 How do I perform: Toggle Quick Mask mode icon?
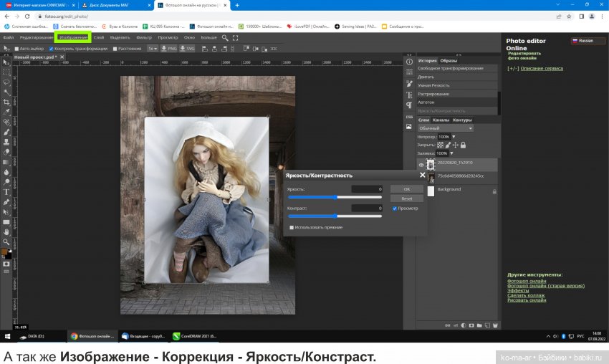point(6,264)
